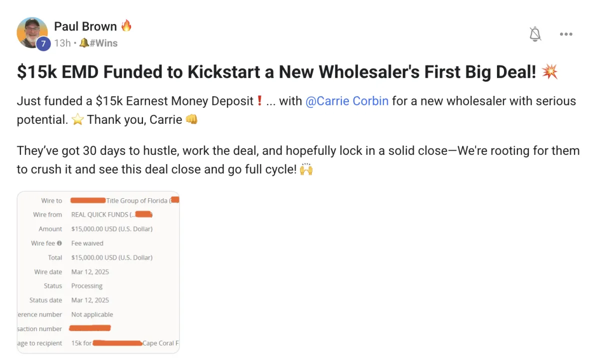Click the fist bump emoji after Carrie
Screen dimensions: 600x364
click(x=191, y=120)
